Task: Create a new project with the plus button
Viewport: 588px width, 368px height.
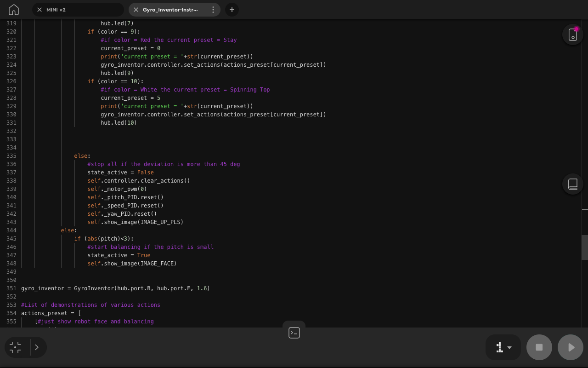Action: pos(232,10)
